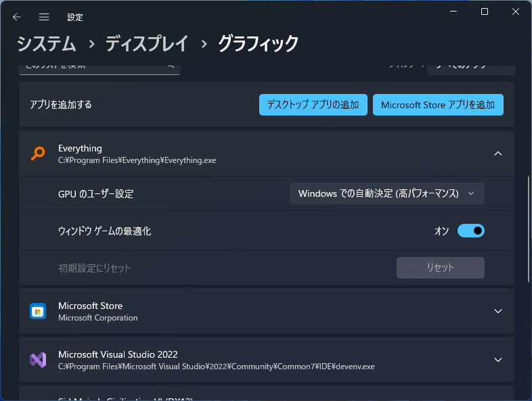This screenshot has height=401, width=532.
Task: Maximize the Settings window
Action: click(485, 12)
